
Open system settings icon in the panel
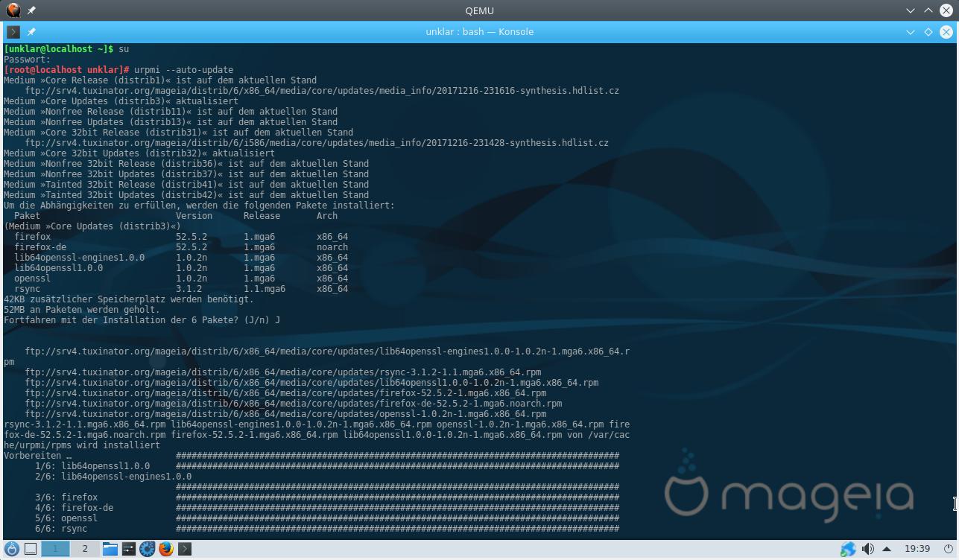tap(129, 549)
